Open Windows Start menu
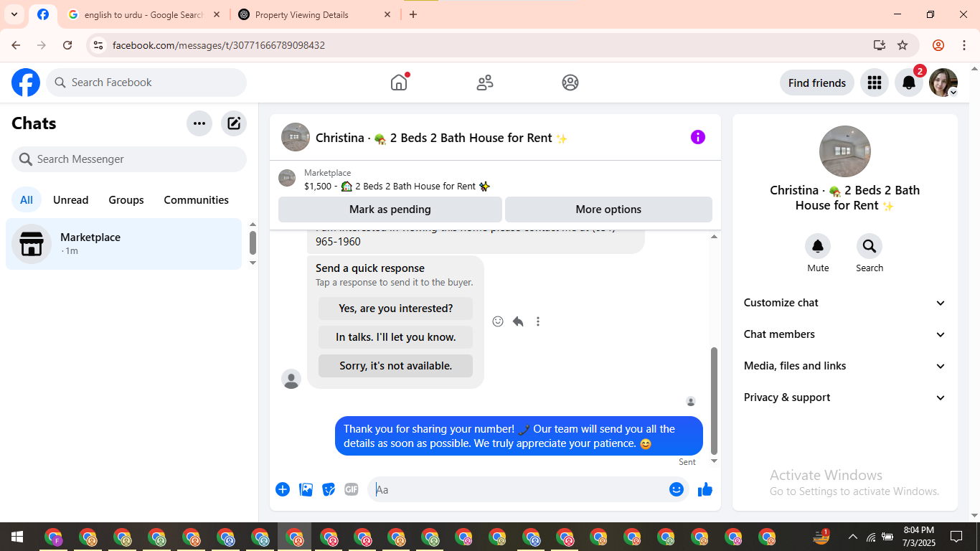The image size is (980, 551). (x=17, y=537)
